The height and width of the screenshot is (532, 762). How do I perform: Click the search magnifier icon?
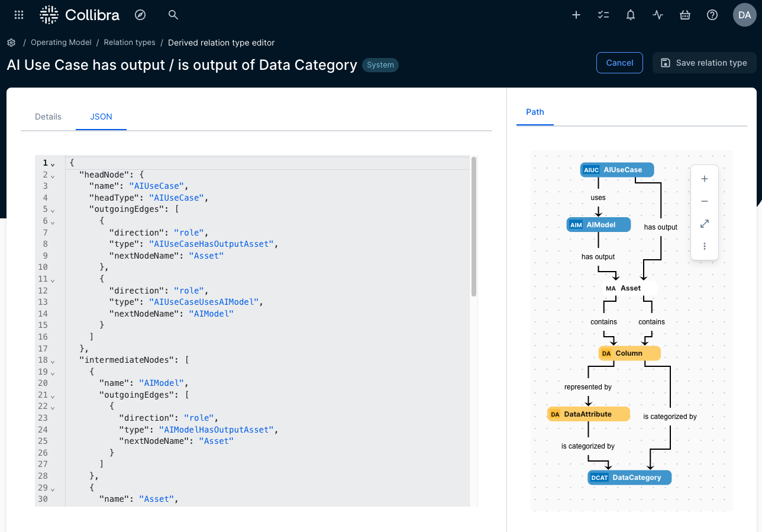tap(173, 15)
